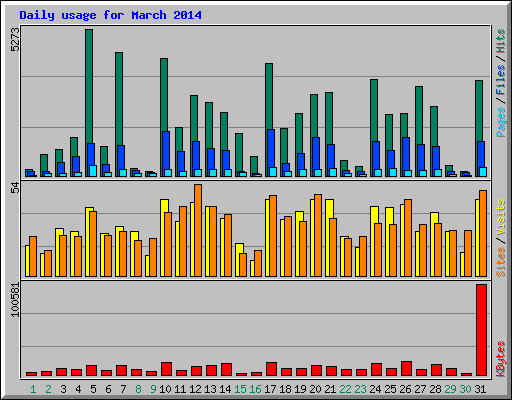Click the cyan pages bar for day 5
This screenshot has width=512, height=400.
93,171
